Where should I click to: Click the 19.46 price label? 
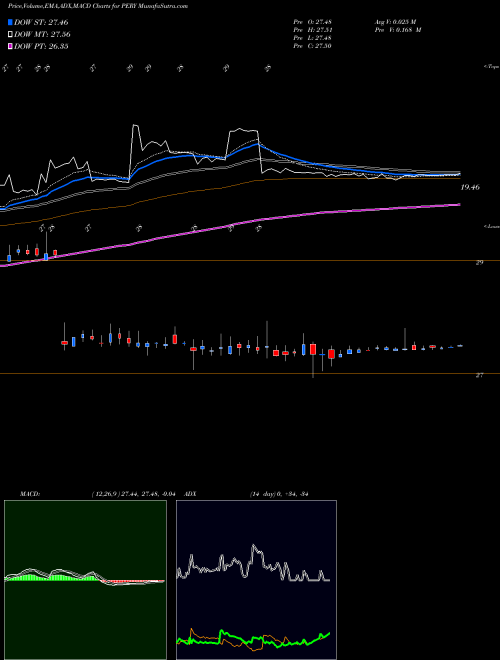point(470,187)
